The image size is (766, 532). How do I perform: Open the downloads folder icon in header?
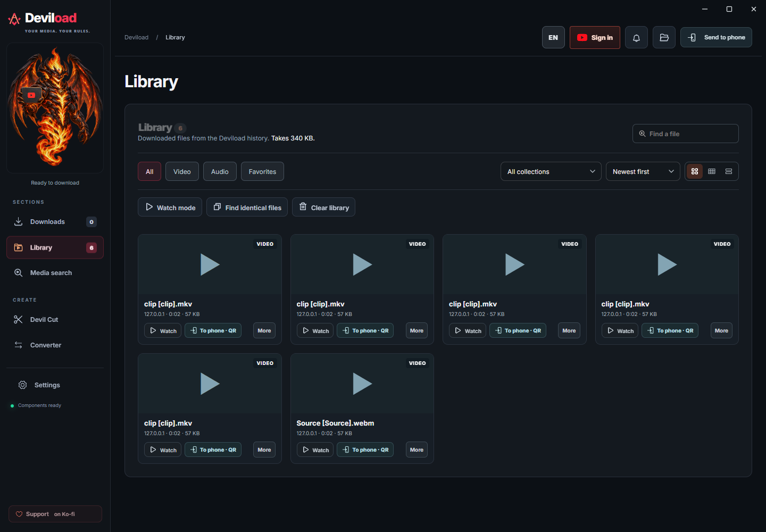(x=664, y=37)
